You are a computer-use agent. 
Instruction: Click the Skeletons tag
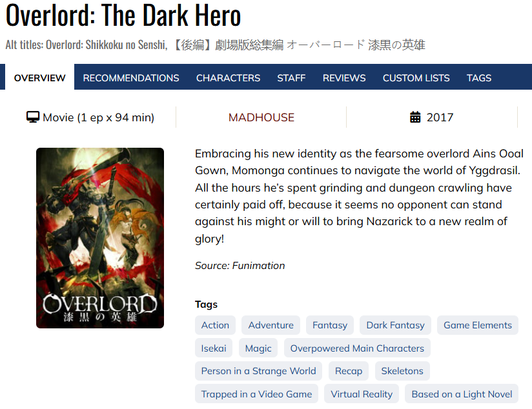click(x=402, y=371)
